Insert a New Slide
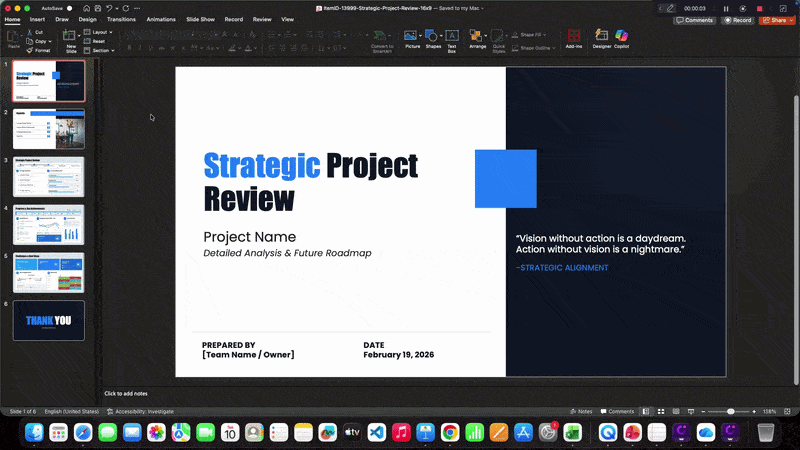The image size is (800, 450). coord(69,41)
